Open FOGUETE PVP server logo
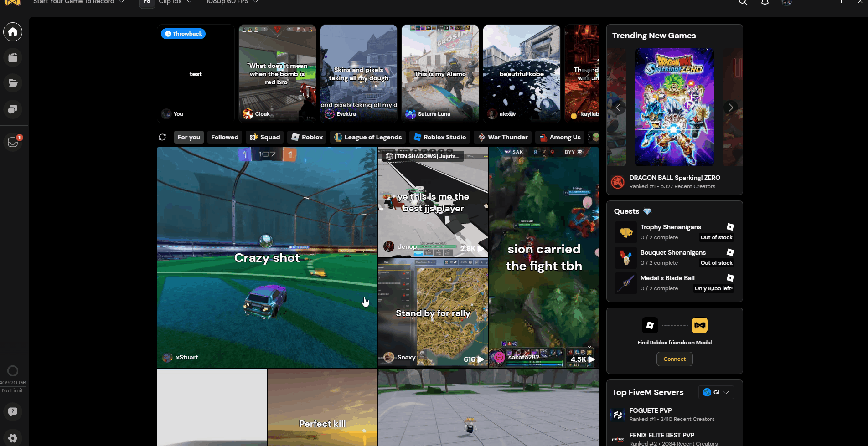This screenshot has height=446, width=868. 618,415
